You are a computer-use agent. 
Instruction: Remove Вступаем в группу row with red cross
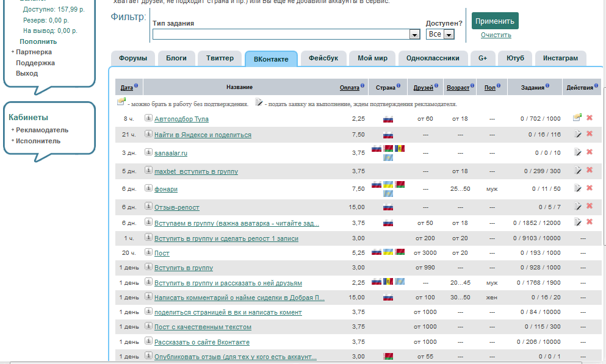[x=590, y=221]
